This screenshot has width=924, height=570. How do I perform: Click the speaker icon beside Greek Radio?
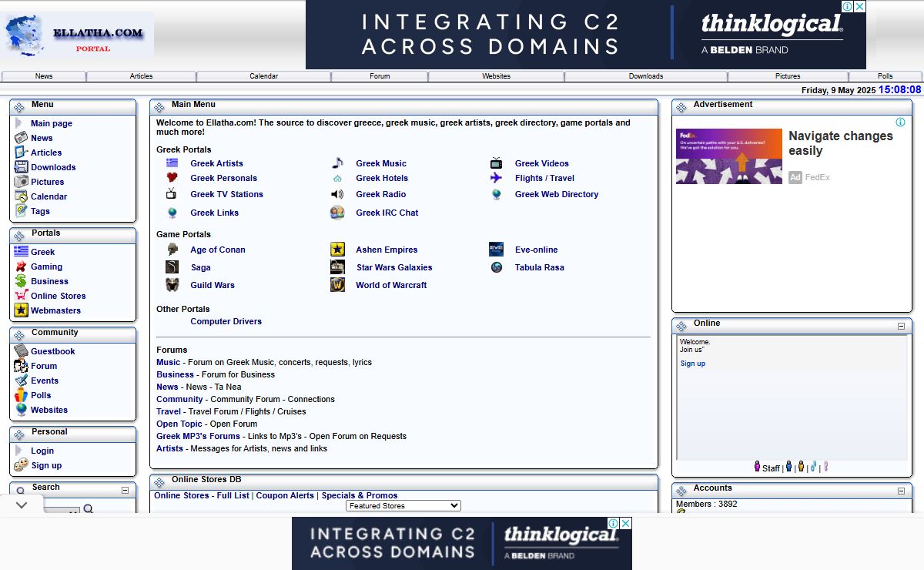(x=337, y=194)
